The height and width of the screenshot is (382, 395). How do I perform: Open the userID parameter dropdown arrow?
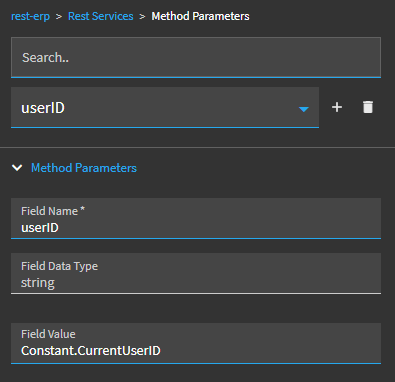(304, 109)
